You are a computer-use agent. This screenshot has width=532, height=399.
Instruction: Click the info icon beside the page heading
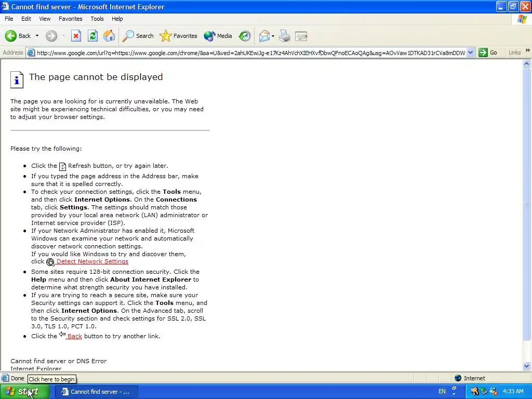click(x=17, y=79)
